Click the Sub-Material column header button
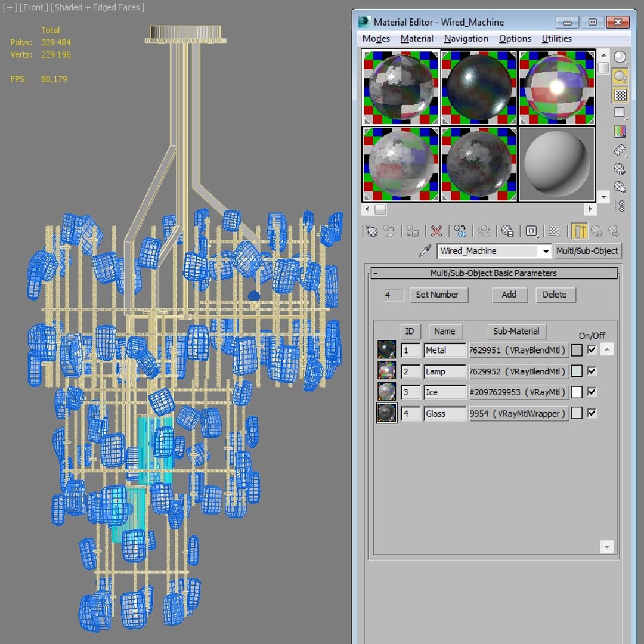Image resolution: width=644 pixels, height=644 pixels. click(x=516, y=331)
